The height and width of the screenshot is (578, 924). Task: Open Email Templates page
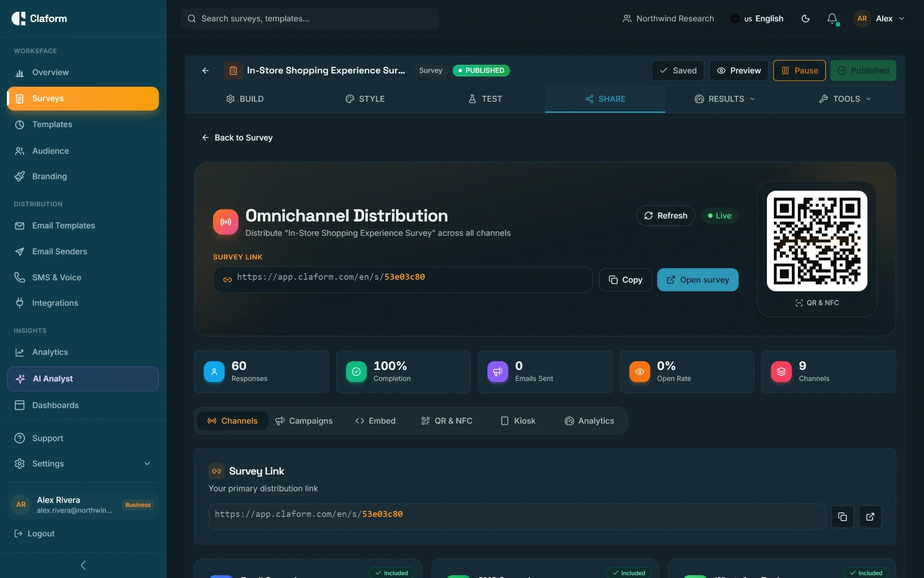coord(83,226)
